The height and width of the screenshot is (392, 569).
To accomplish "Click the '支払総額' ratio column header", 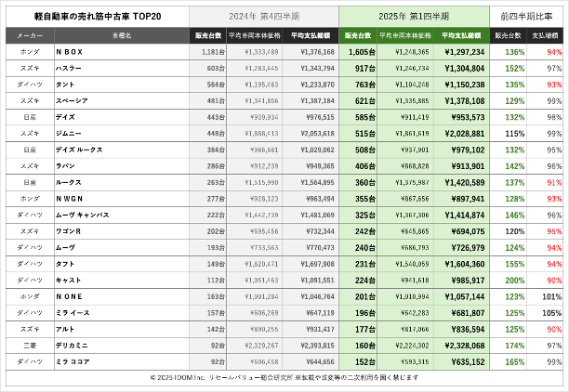I will click(x=545, y=35).
